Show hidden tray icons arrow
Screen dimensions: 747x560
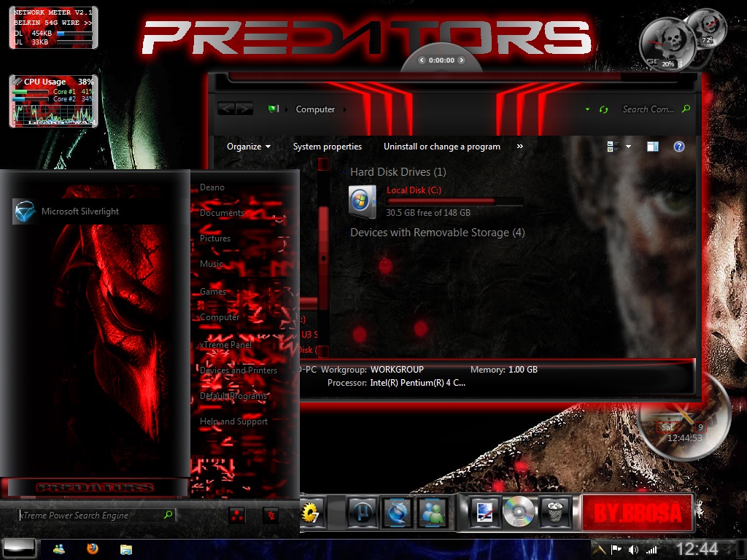point(600,550)
